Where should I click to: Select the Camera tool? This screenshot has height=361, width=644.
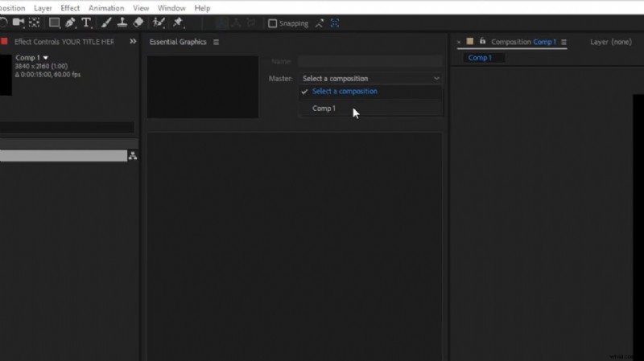coord(18,23)
